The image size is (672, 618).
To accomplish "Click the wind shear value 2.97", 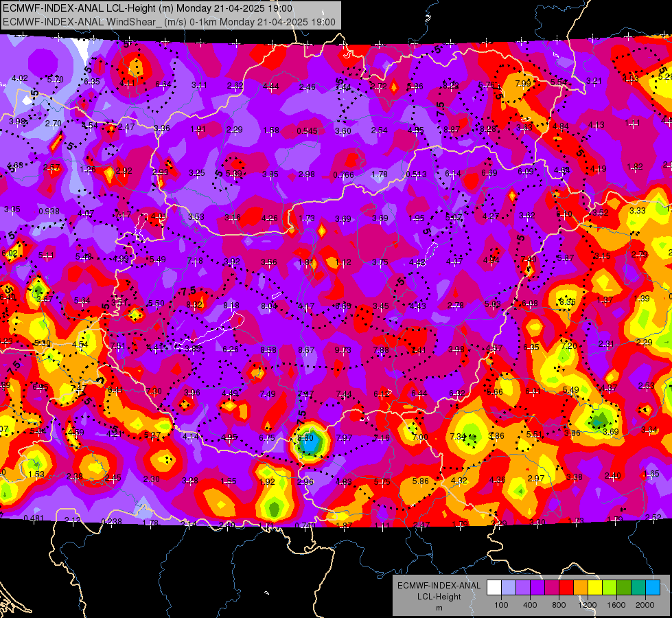I will click(536, 478).
